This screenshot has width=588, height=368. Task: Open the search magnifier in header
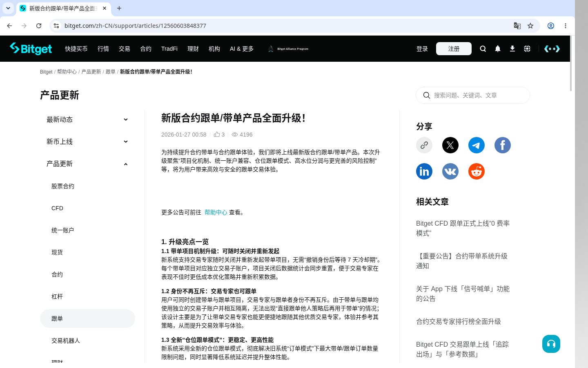point(483,49)
